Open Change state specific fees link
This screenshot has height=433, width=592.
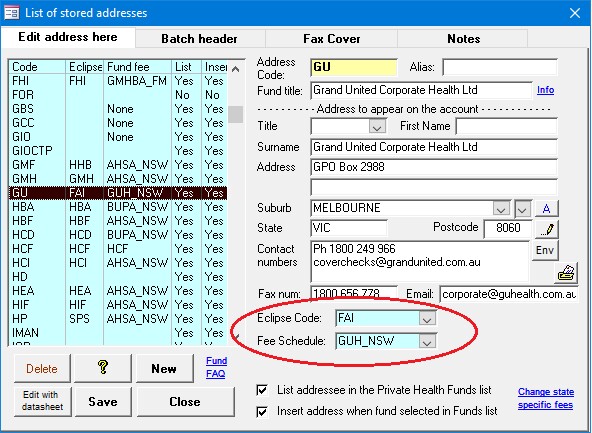click(x=546, y=398)
